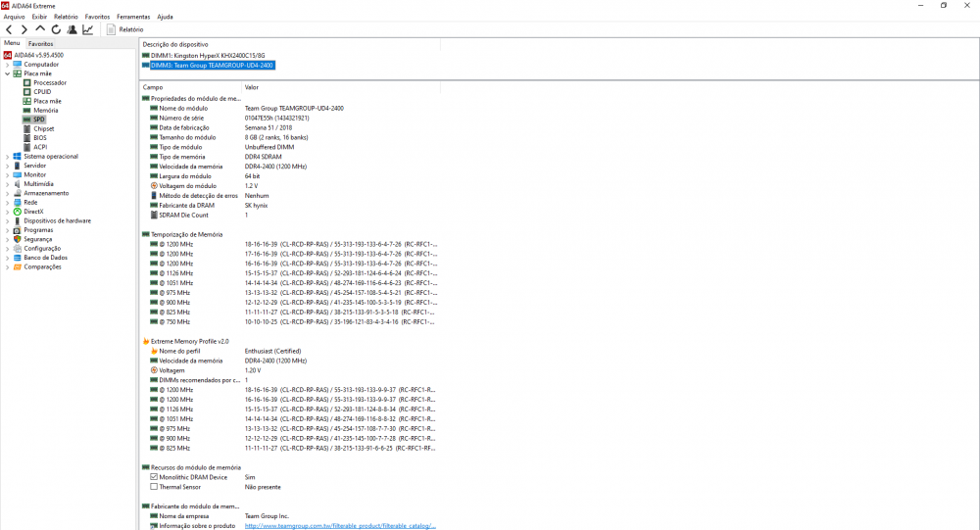This screenshot has height=530, width=980.
Task: Open the Ajuda menu
Action: [165, 17]
